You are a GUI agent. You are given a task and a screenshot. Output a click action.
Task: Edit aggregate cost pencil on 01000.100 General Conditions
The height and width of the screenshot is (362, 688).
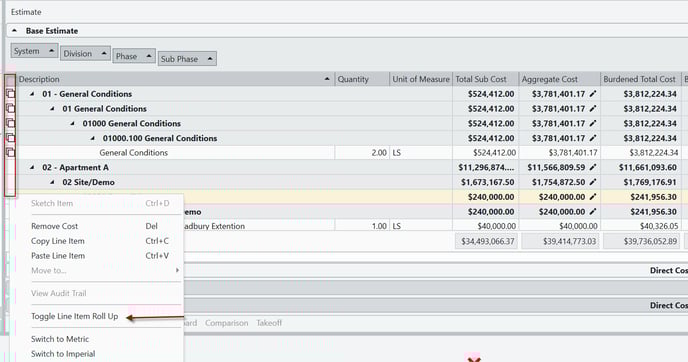tap(593, 138)
